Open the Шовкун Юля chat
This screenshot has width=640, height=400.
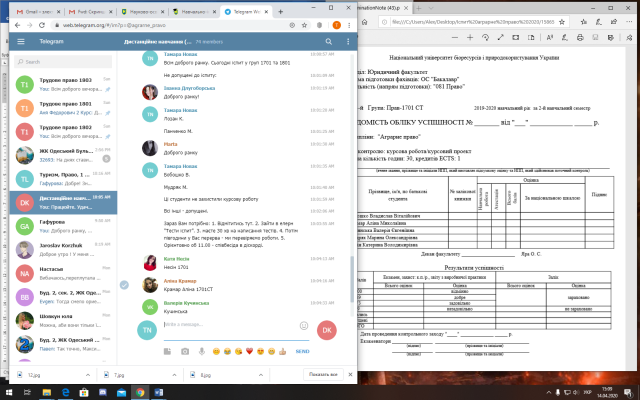(x=63, y=321)
